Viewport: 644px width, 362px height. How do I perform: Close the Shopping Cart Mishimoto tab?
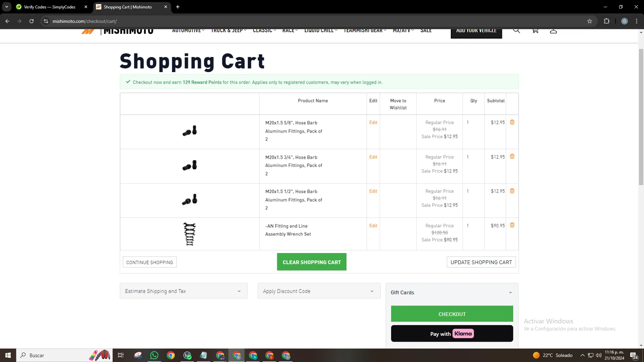[x=166, y=7]
